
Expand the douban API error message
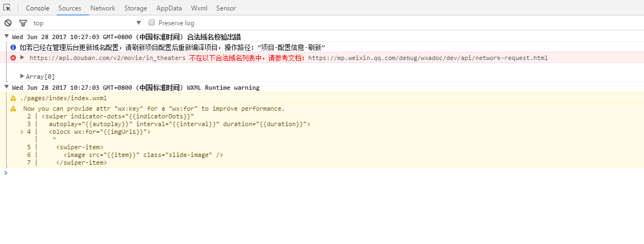pyautogui.click(x=23, y=57)
